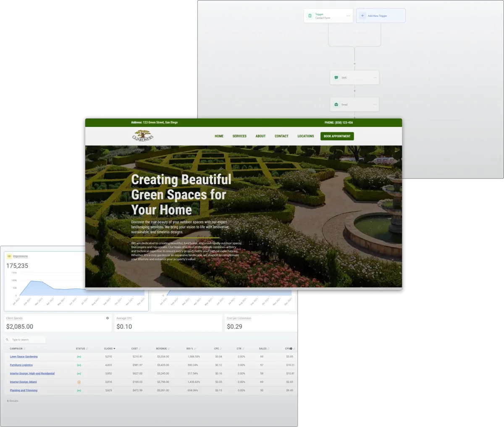Open the SMS node options menu

pos(374,77)
